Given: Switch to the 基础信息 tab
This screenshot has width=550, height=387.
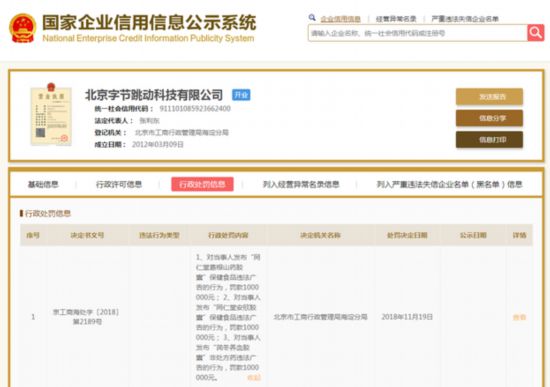Looking at the screenshot, I should [x=43, y=184].
